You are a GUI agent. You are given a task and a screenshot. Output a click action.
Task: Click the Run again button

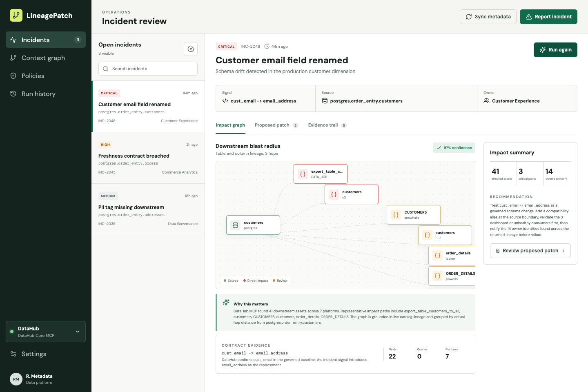555,50
